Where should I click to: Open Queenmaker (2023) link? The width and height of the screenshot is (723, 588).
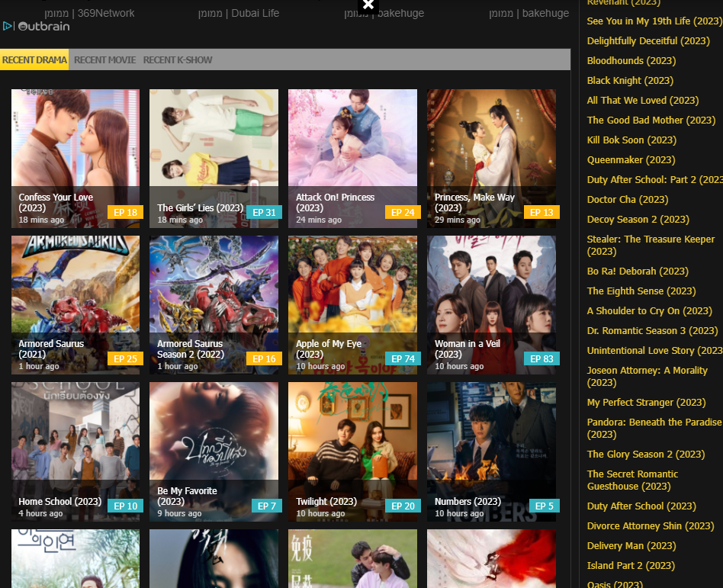click(631, 160)
